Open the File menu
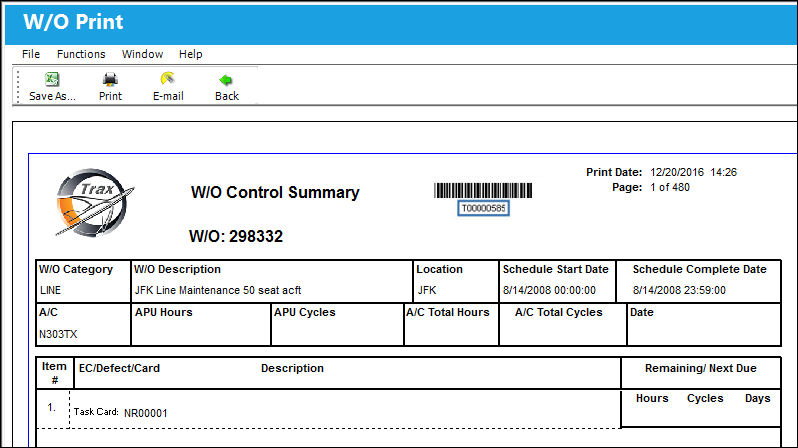 pyautogui.click(x=31, y=54)
